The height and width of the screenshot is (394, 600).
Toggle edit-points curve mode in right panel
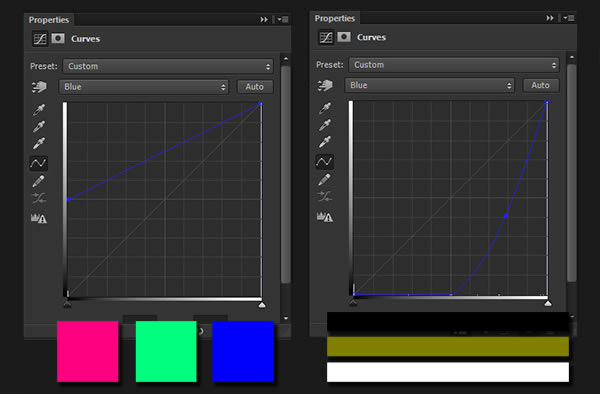point(324,162)
